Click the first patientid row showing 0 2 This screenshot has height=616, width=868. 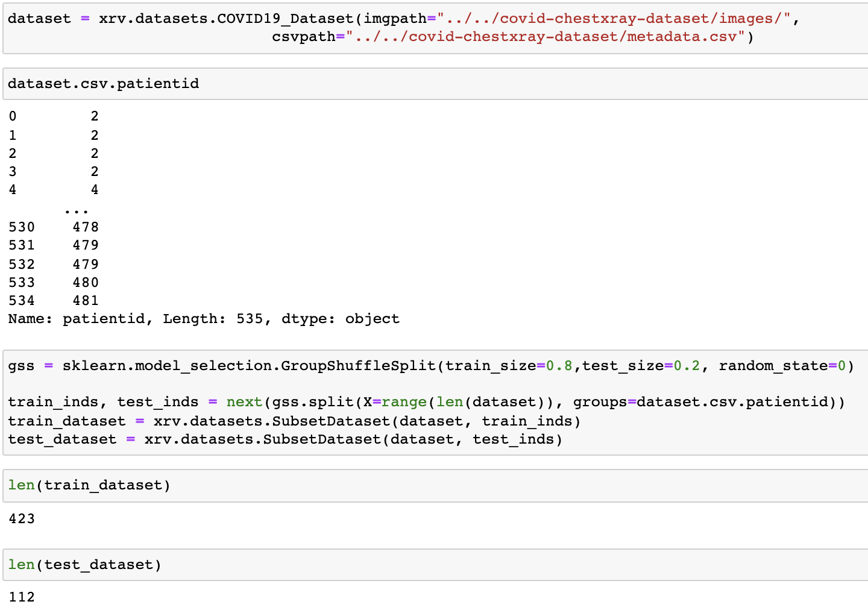coord(53,116)
